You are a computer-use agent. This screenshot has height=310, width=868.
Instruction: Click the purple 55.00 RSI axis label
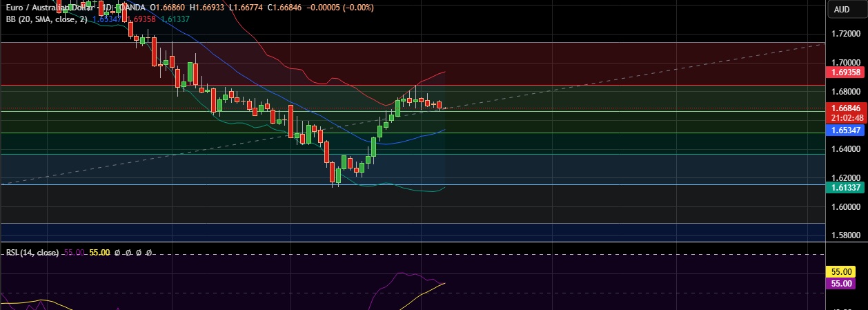841,284
